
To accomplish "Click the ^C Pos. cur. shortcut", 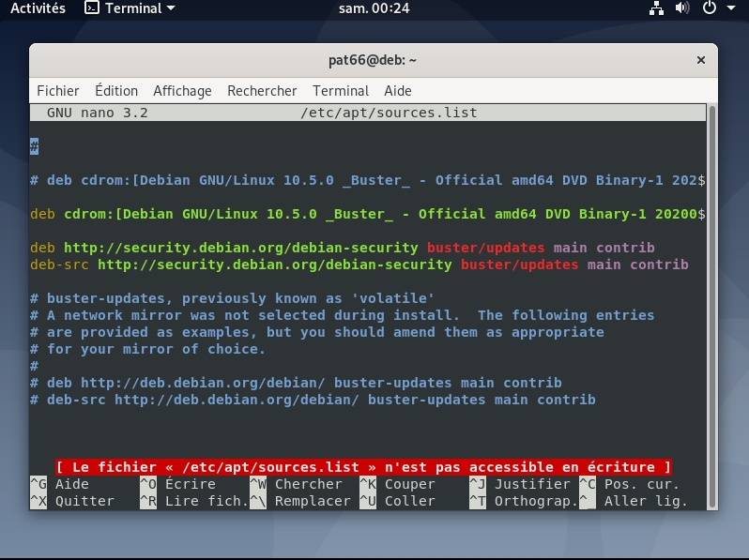I will click(629, 484).
